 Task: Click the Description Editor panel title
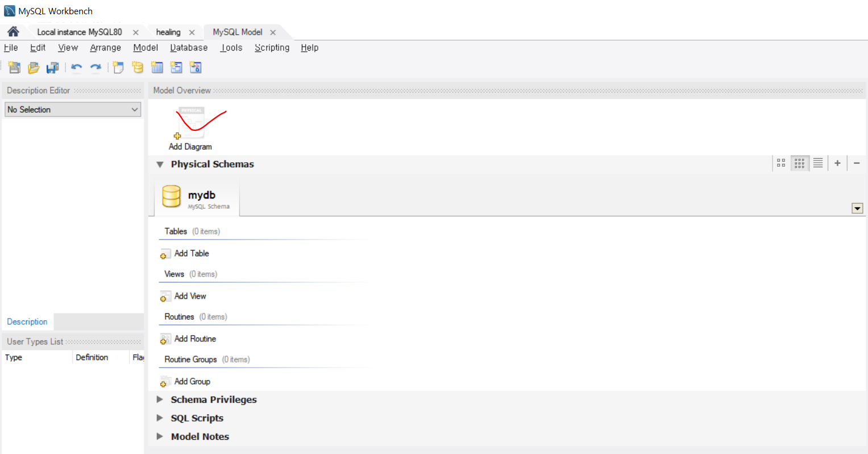pyautogui.click(x=38, y=90)
